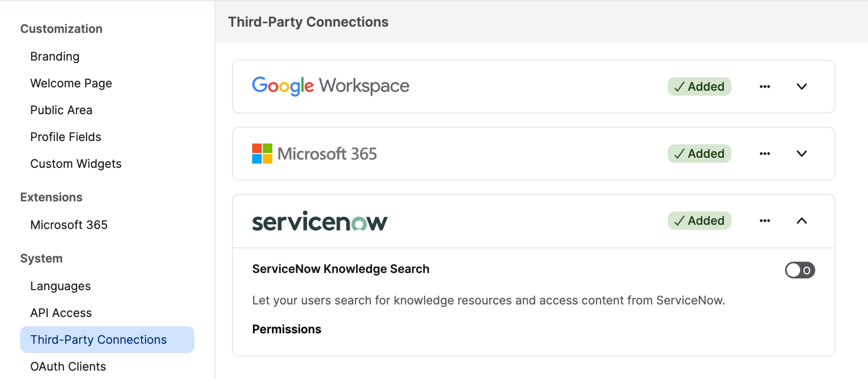
Task: Click Google Workspace Added status badge
Action: click(699, 87)
